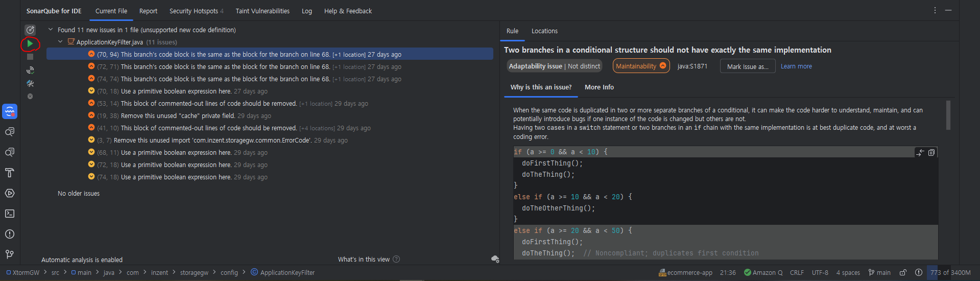The height and width of the screenshot is (281, 980).
Task: Open the Git tool window in the sidebar
Action: point(10,254)
